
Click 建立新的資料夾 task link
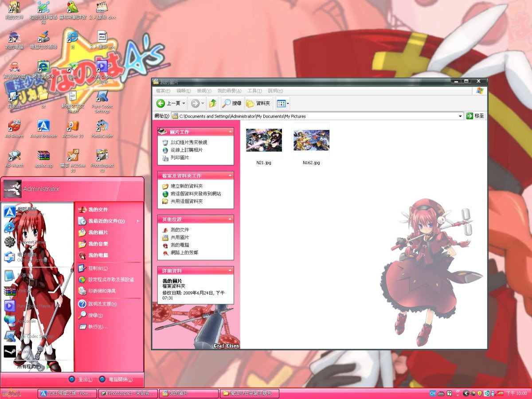pyautogui.click(x=187, y=186)
